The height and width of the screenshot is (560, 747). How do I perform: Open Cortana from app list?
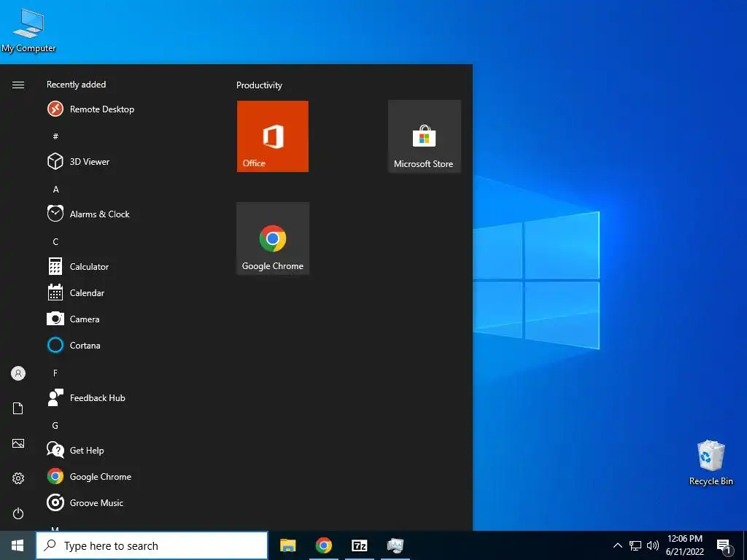(x=74, y=345)
